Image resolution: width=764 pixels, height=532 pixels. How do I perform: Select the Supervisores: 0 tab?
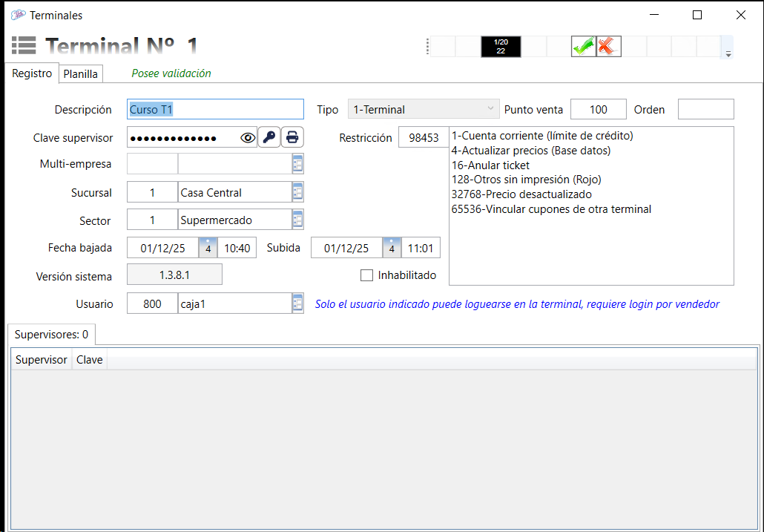pyautogui.click(x=51, y=335)
